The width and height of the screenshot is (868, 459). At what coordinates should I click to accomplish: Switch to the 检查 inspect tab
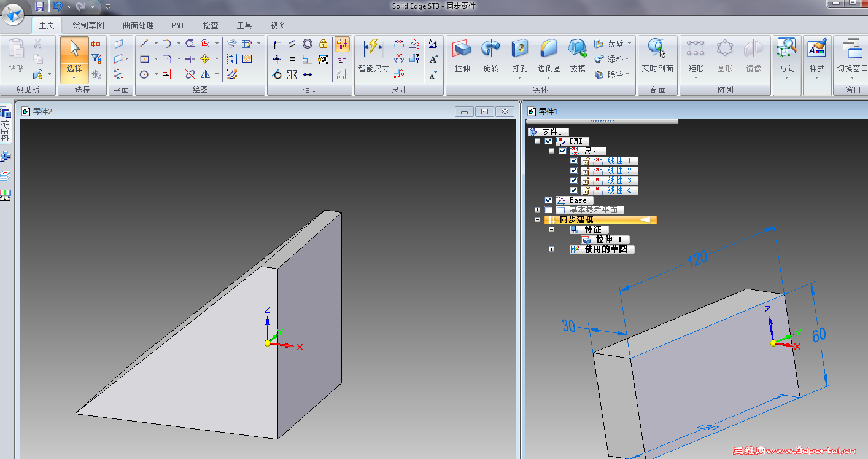(x=211, y=25)
